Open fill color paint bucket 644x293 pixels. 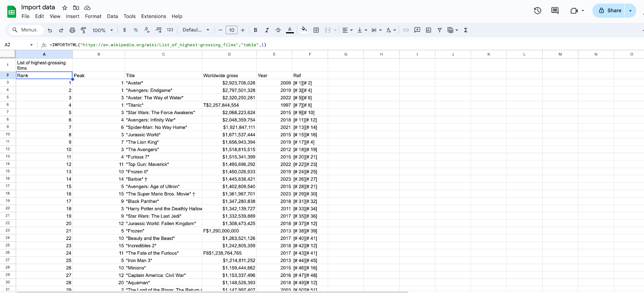pyautogui.click(x=304, y=29)
